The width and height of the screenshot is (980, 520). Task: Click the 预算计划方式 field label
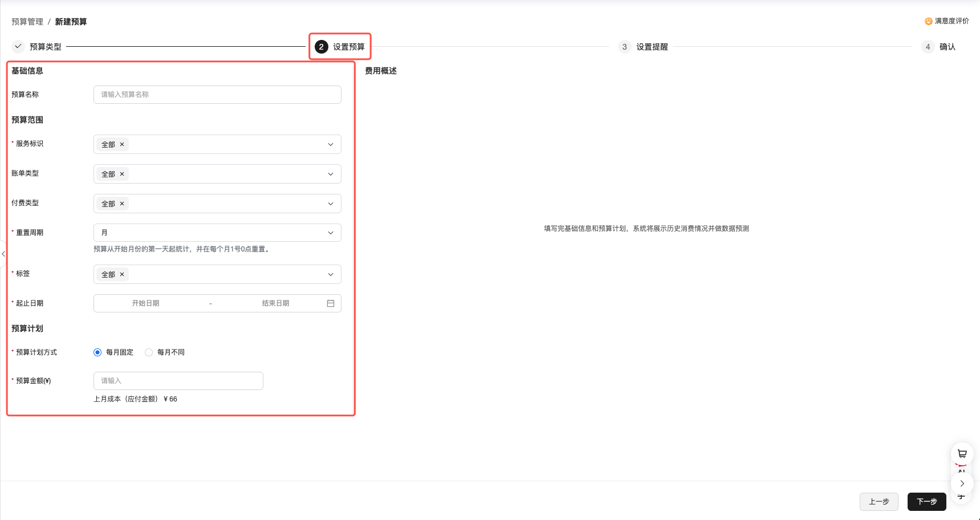36,352
